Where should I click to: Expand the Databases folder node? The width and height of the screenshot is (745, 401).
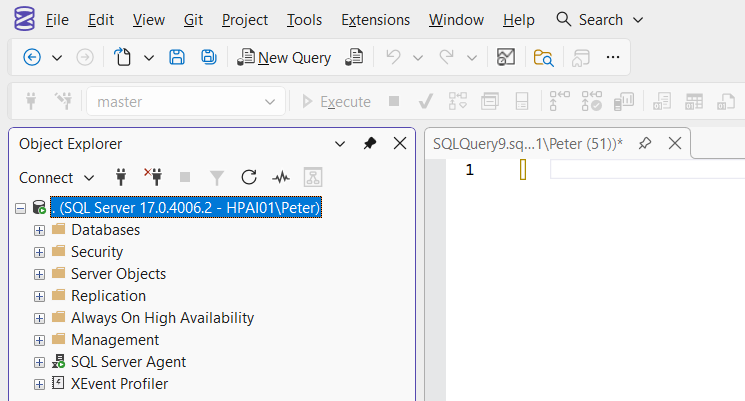click(39, 230)
